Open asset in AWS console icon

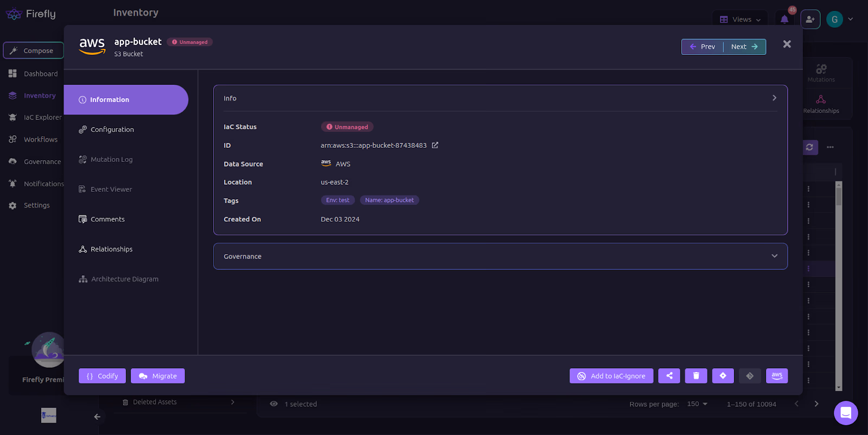[777, 376]
